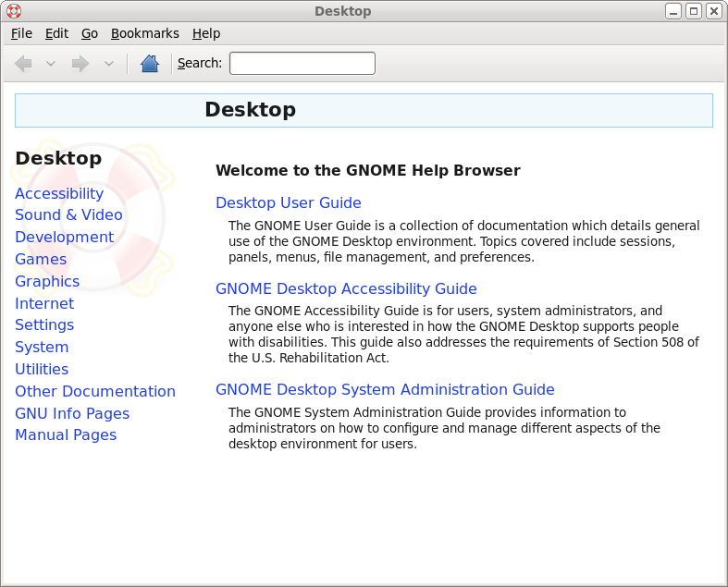Maximize the Desktop help window
Screen dimensions: 728x587
(x=694, y=11)
